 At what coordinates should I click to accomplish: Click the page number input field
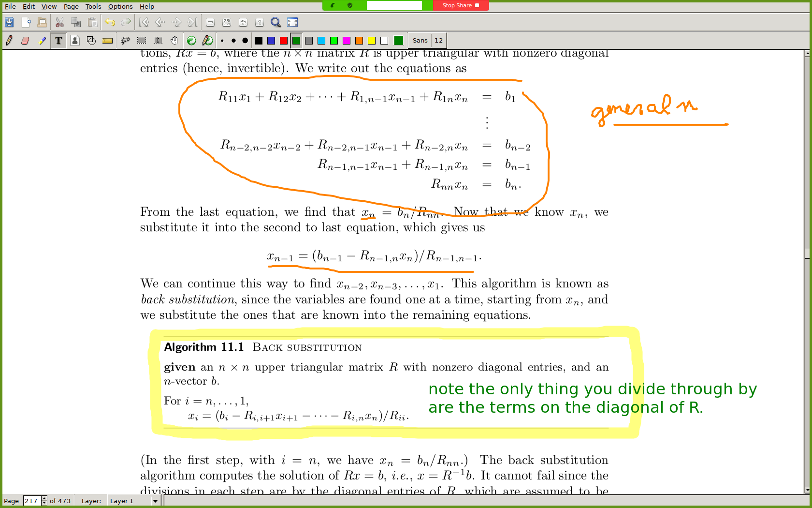click(x=31, y=501)
